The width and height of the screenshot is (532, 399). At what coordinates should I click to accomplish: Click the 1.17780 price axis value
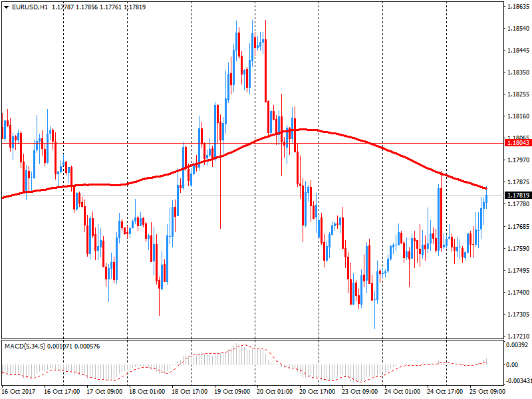pyautogui.click(x=519, y=204)
